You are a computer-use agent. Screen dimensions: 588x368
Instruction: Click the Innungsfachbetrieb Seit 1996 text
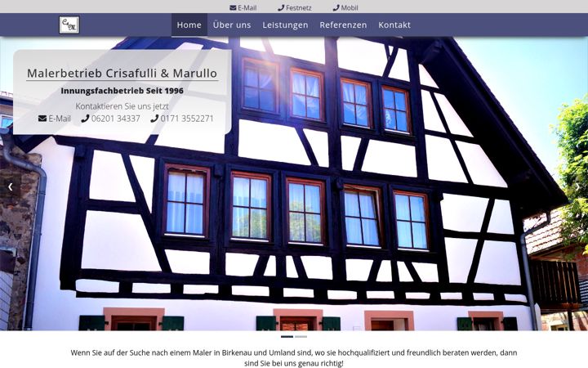coord(122,91)
